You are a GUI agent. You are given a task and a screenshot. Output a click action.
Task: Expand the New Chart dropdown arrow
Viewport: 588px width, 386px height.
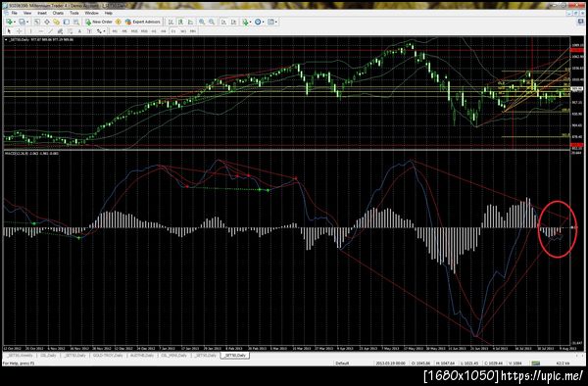click(x=15, y=22)
